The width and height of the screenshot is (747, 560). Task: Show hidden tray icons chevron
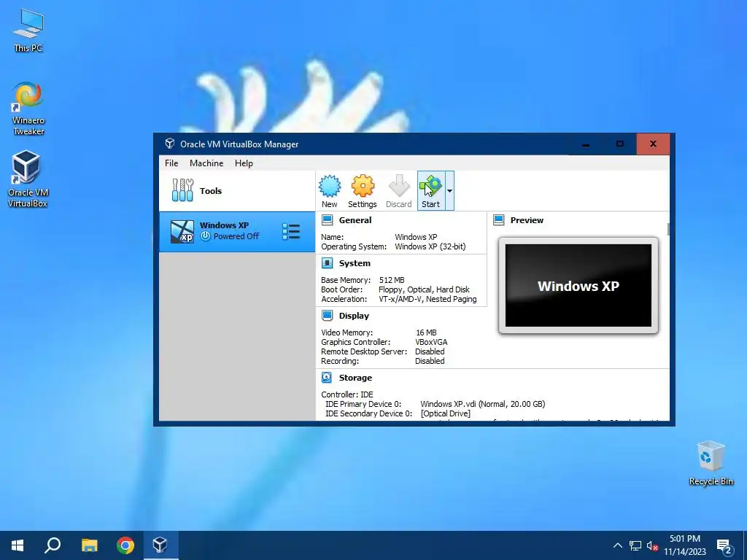(x=617, y=545)
